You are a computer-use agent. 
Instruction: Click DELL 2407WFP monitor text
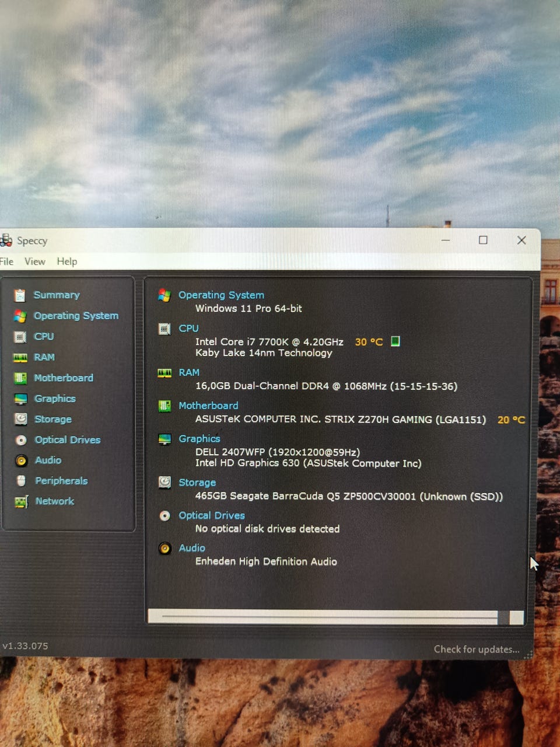(278, 452)
